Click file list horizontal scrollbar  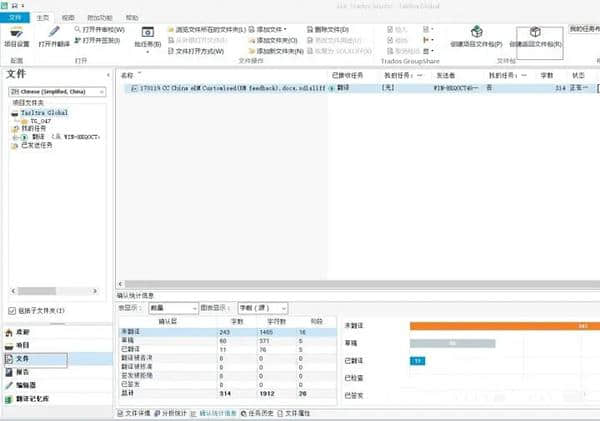[x=362, y=284]
